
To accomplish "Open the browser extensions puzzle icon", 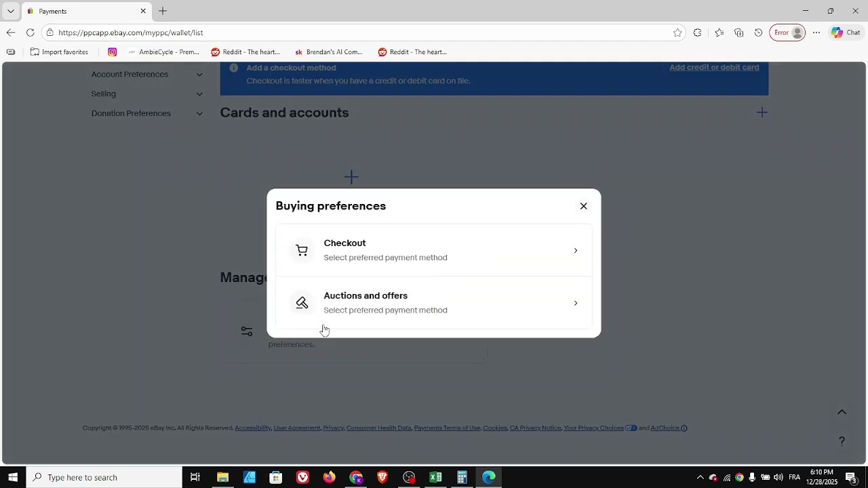I will 697,33.
